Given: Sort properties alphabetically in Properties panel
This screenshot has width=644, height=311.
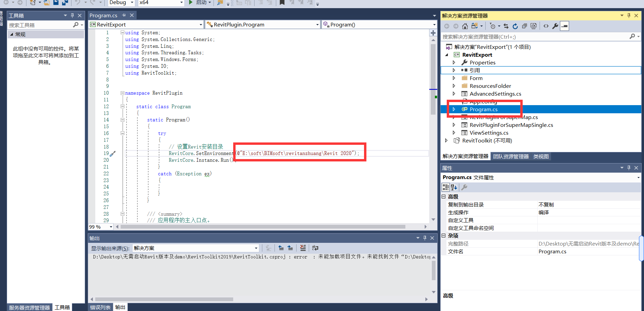Looking at the screenshot, I should point(454,187).
